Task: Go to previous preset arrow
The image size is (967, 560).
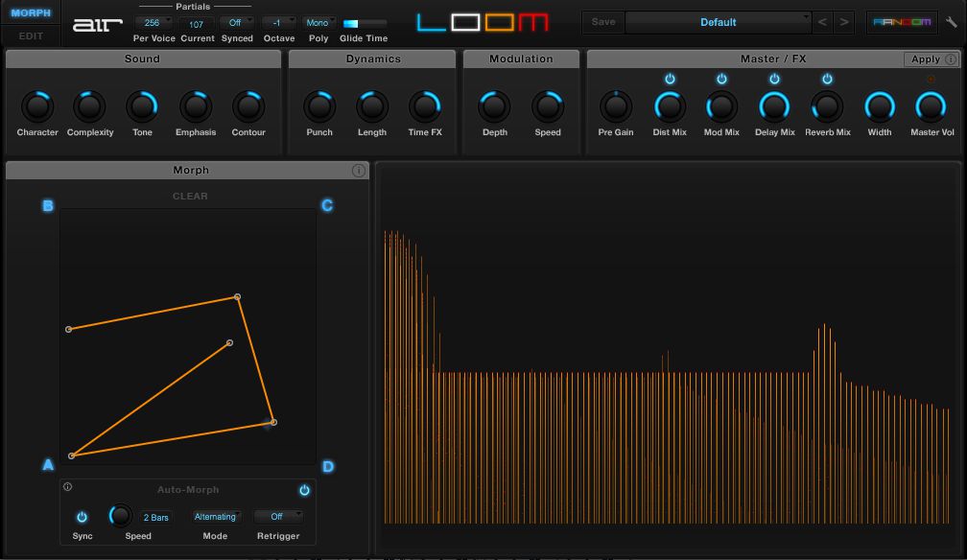Action: pos(822,22)
